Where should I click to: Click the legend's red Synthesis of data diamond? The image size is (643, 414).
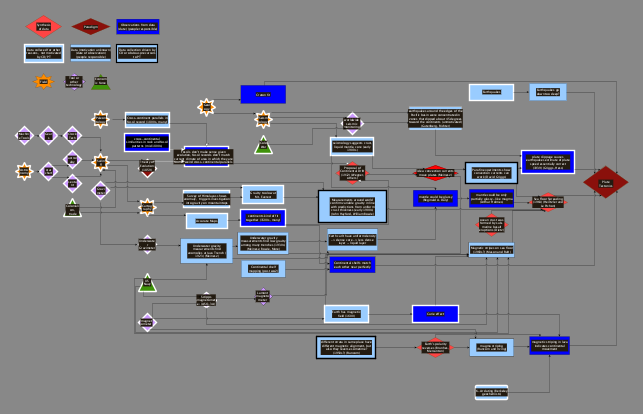(43, 27)
